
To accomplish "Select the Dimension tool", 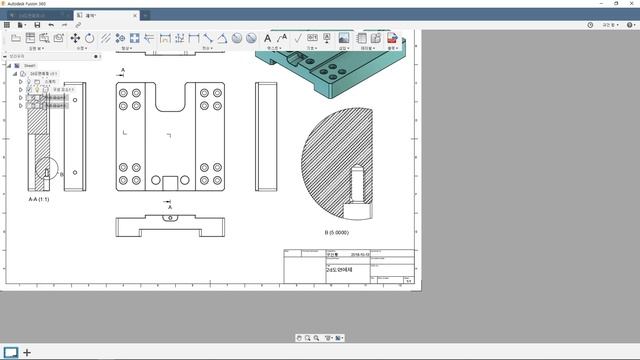I will (x=165, y=38).
